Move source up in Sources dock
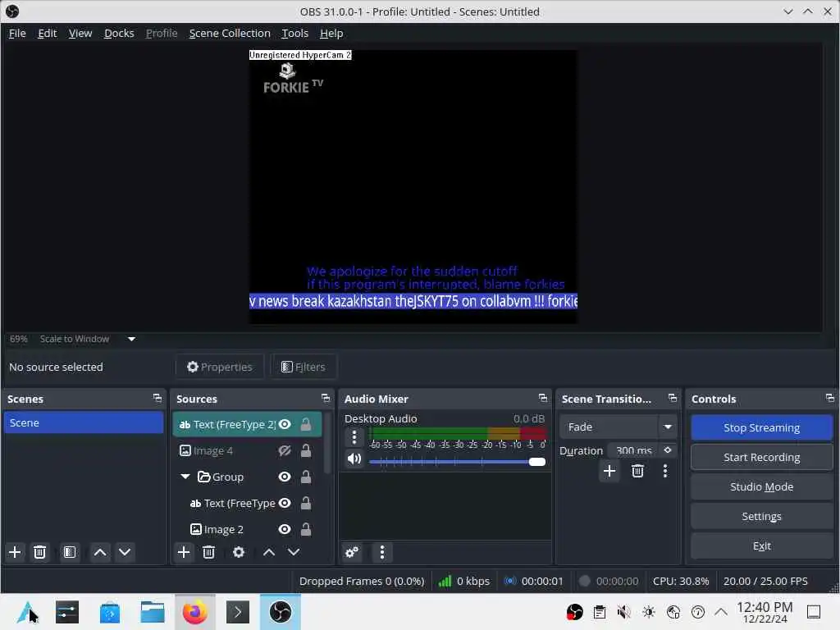Screen dimensions: 840x630 click(x=269, y=552)
